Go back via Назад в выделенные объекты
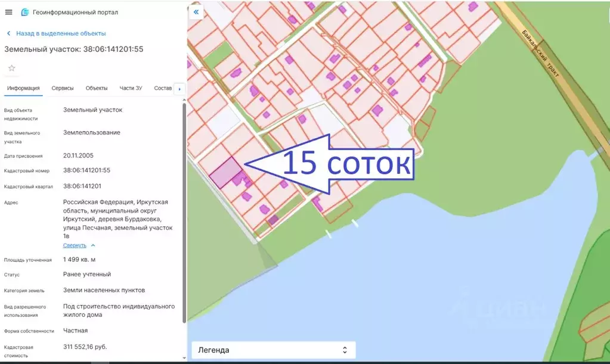 pyautogui.click(x=61, y=33)
